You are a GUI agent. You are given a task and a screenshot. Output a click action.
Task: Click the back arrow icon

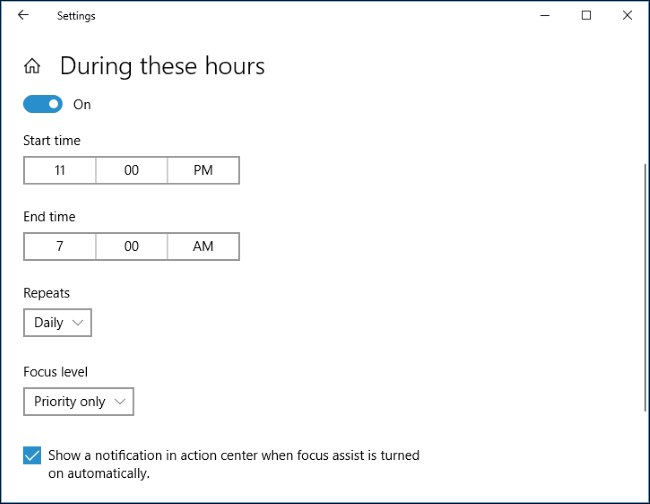[23, 15]
